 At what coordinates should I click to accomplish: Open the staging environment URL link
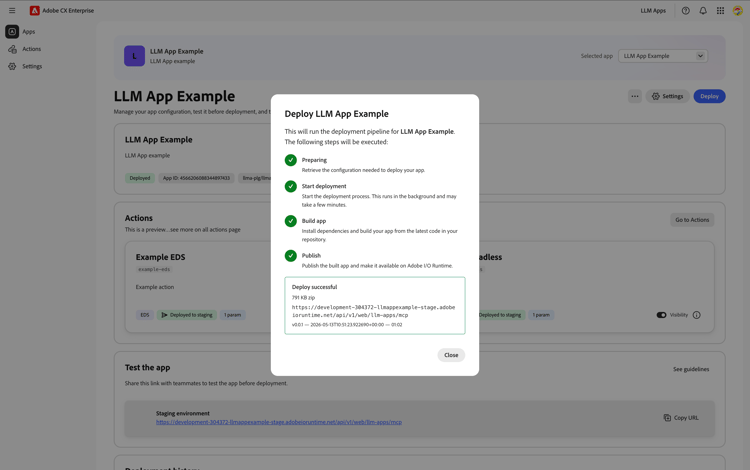[x=279, y=422]
